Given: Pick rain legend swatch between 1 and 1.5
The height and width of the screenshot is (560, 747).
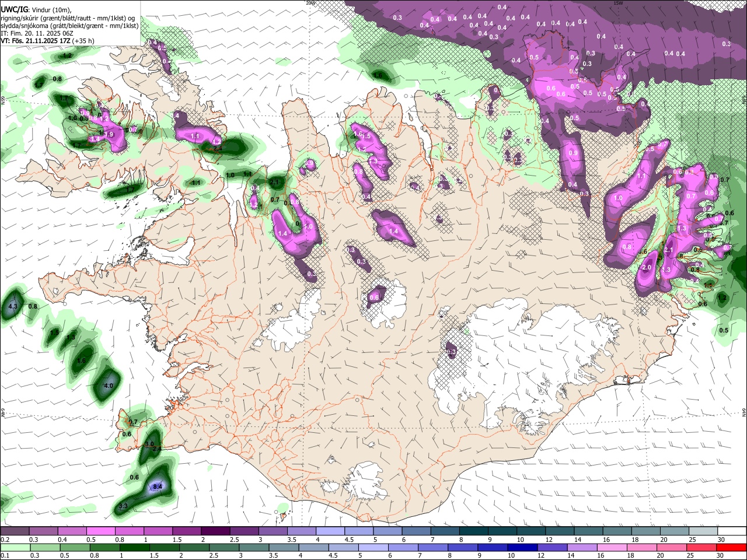Looking at the screenshot, I should point(134,547).
